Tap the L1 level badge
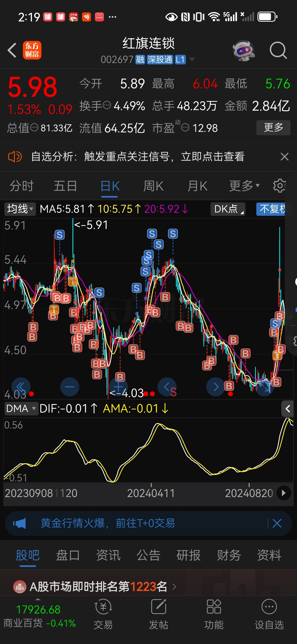 180,59
